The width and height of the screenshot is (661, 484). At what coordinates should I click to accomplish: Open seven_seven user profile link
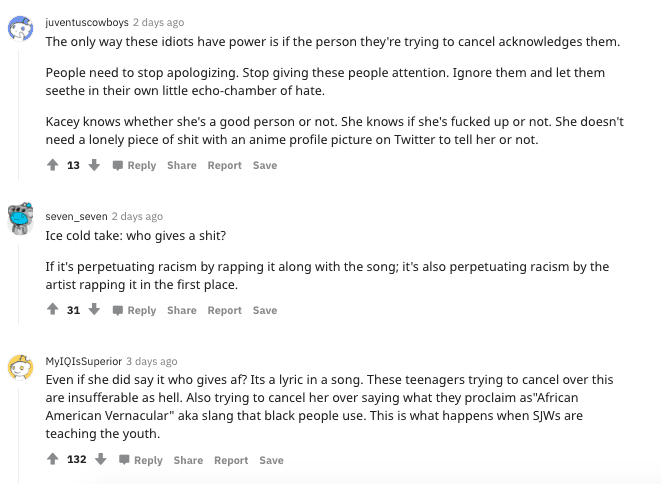point(76,216)
